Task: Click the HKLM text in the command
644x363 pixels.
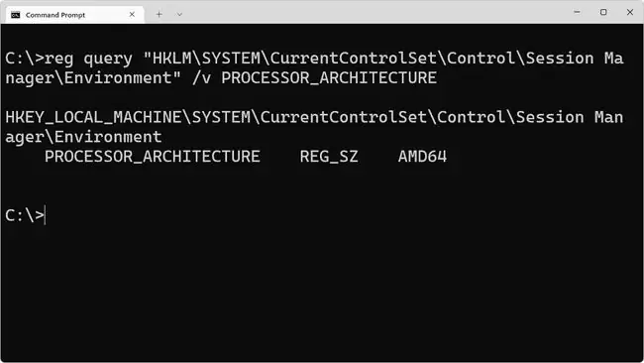Action: (172, 59)
